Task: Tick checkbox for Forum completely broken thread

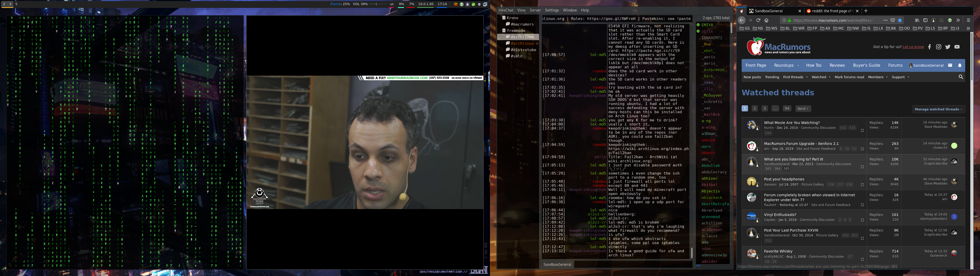Action: (862, 205)
